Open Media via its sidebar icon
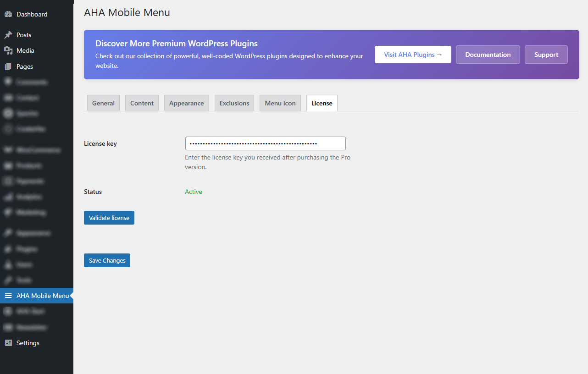Viewport: 588px width, 374px height. (8, 50)
